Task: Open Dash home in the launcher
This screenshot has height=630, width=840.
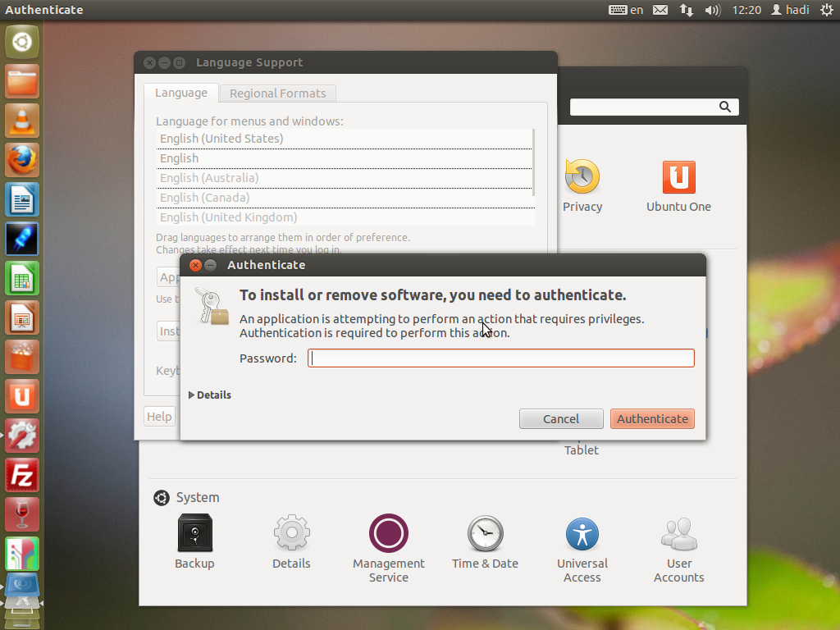Action: pyautogui.click(x=22, y=42)
